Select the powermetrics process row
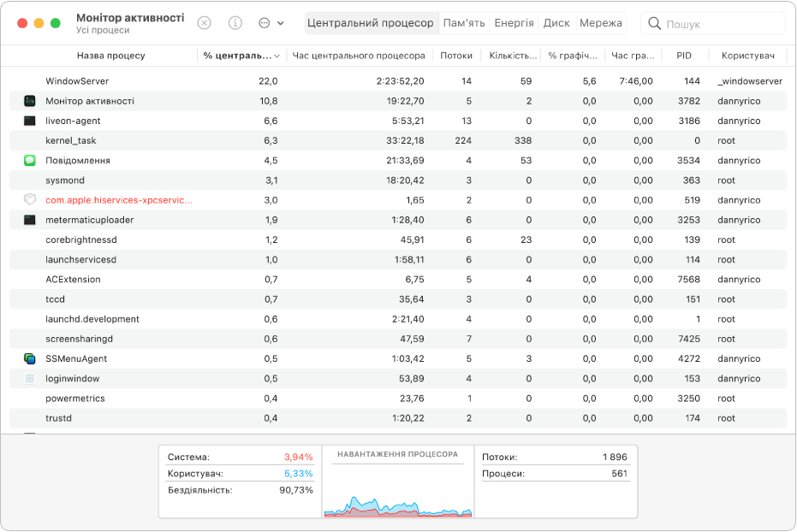 (398, 398)
